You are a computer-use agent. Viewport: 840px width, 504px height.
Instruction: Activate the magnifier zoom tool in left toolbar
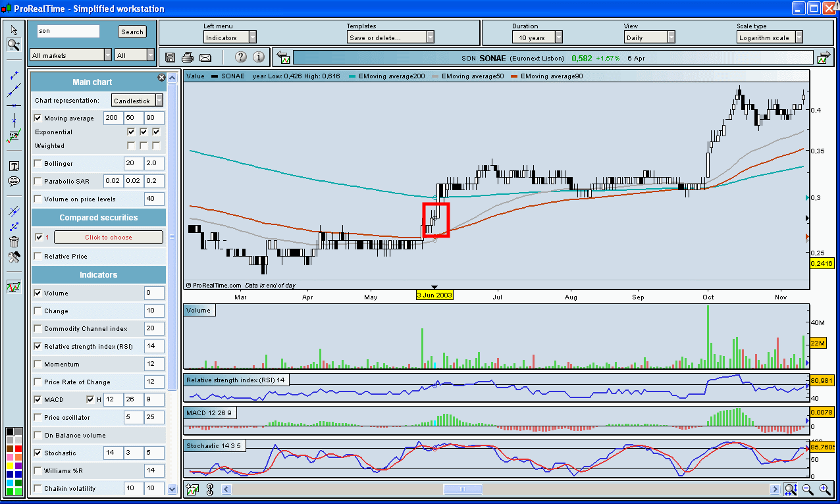click(x=13, y=45)
